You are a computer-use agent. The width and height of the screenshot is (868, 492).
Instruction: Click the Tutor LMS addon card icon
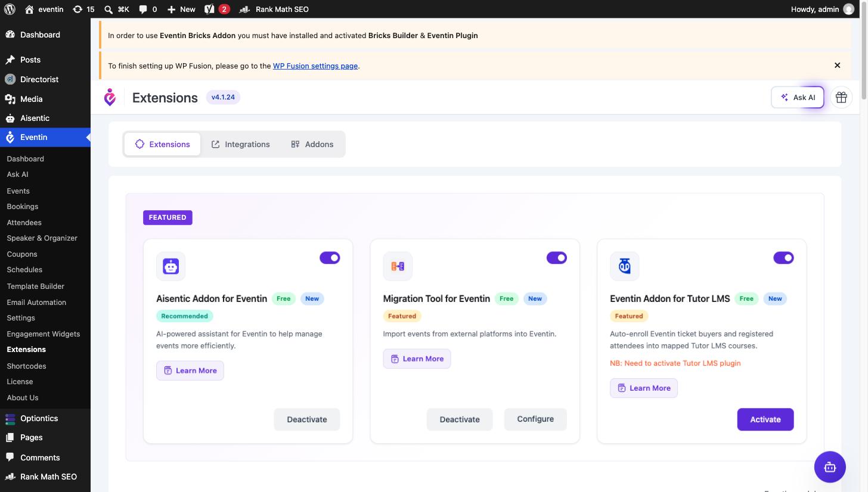[625, 266]
